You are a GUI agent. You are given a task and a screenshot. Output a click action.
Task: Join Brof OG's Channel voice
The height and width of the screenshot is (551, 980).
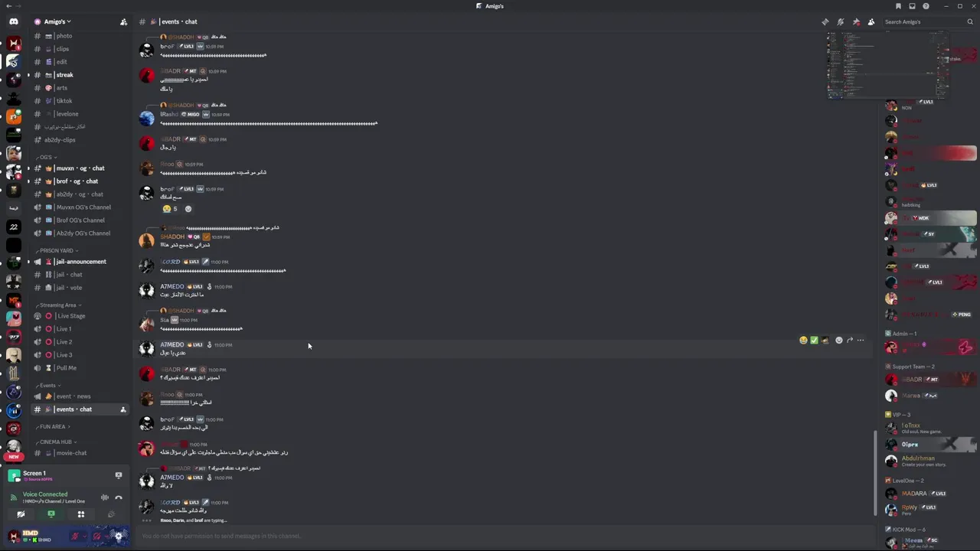[x=81, y=220]
